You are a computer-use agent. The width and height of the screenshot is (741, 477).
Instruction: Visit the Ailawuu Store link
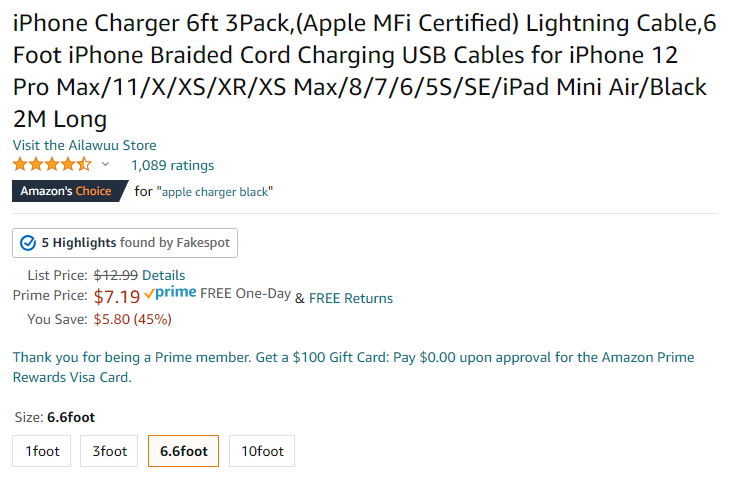(85, 145)
